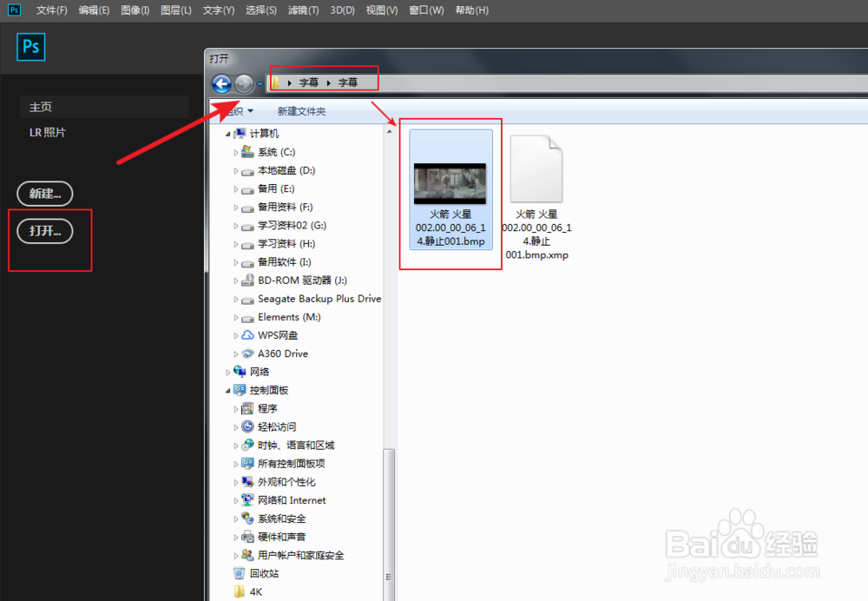
Task: Open the 3D(D) menu
Action: tap(343, 10)
